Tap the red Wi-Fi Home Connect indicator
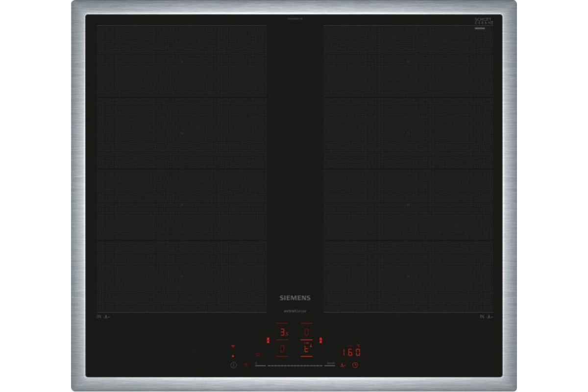Image resolution: width=588 pixels, height=392 pixels. pos(233,346)
